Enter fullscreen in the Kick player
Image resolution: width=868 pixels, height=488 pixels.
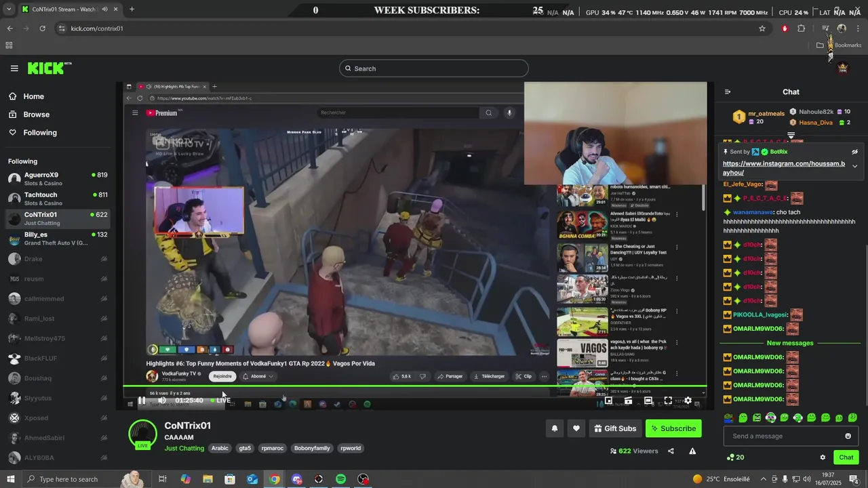coord(668,401)
